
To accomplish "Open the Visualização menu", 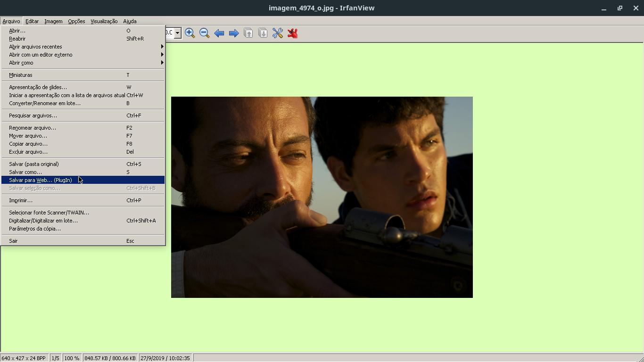I will tap(104, 21).
